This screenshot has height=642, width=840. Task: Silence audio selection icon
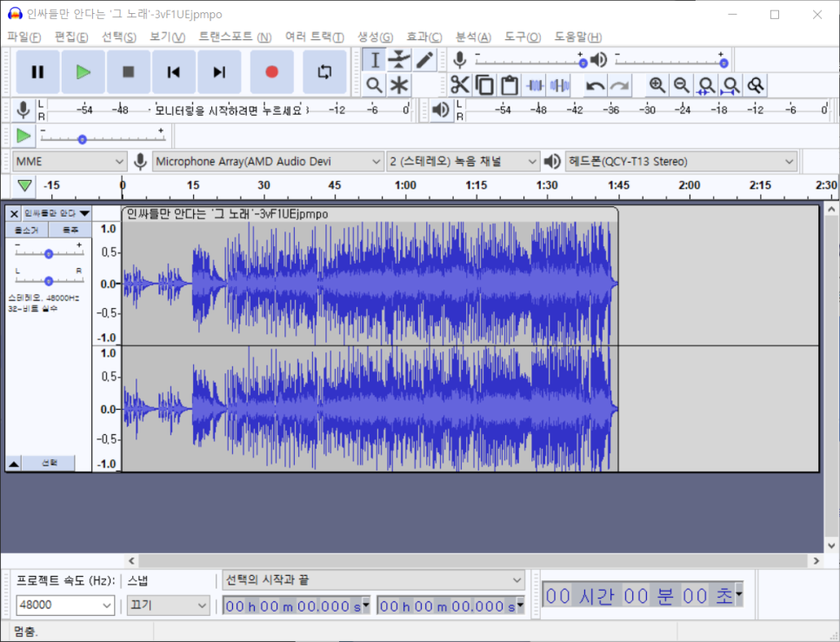click(x=559, y=84)
